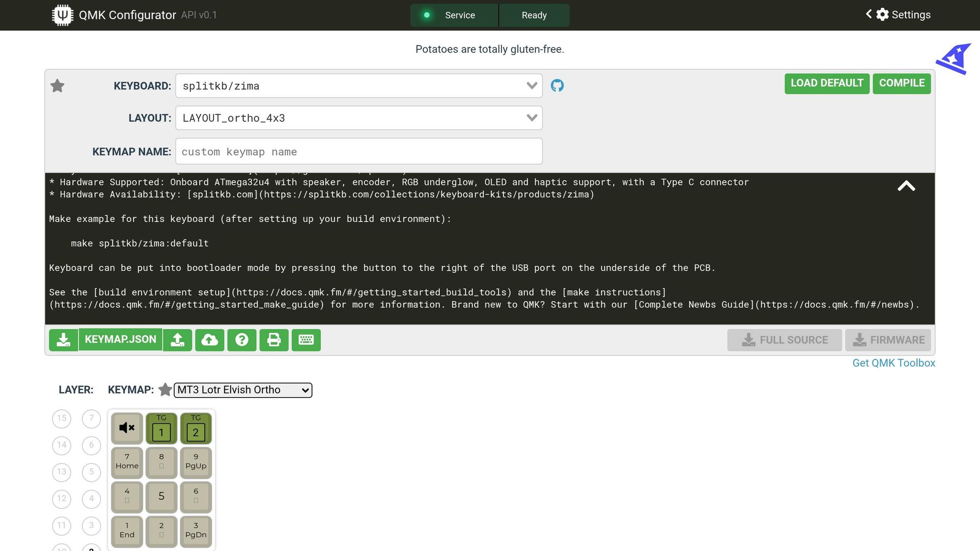Viewport: 980px width, 551px height.
Task: Click the FIRMWARE button
Action: coord(888,340)
